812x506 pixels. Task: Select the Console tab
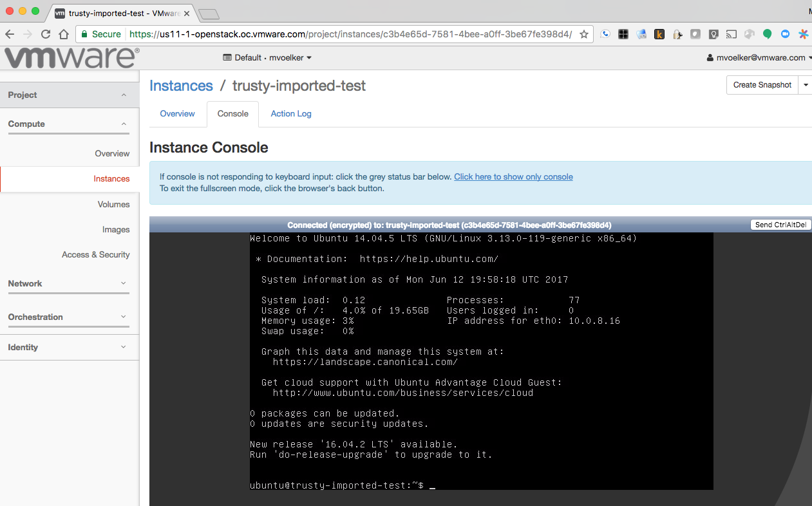(x=232, y=114)
